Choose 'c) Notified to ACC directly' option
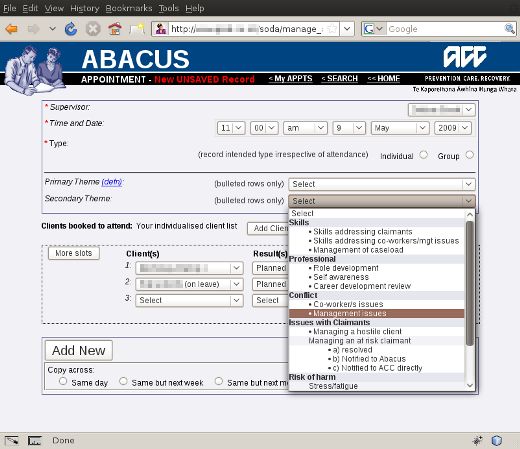 coord(377,368)
